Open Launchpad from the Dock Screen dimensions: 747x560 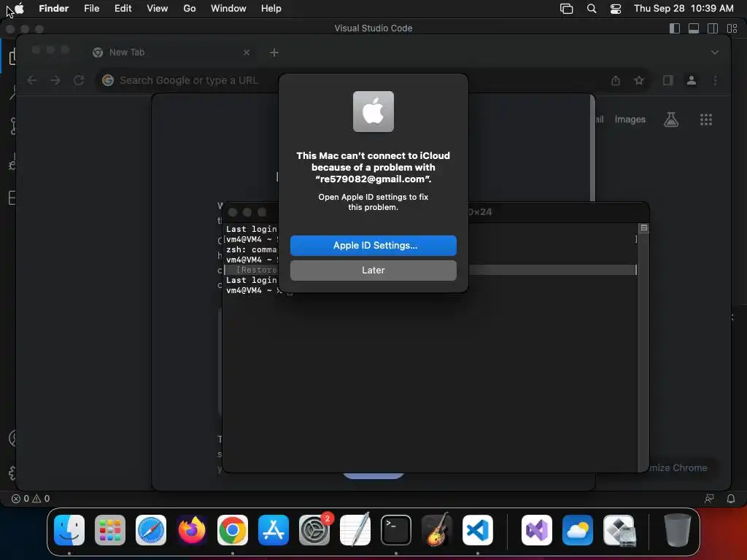coord(110,530)
